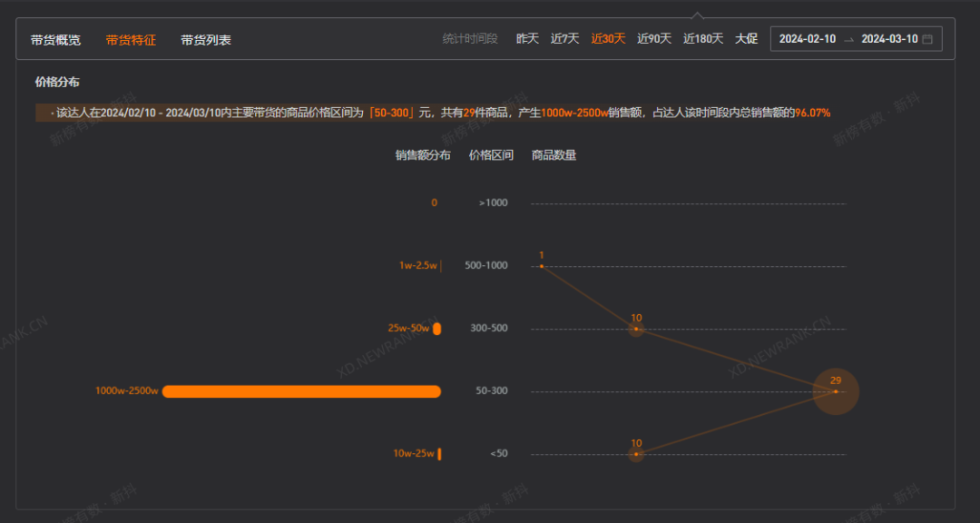This screenshot has height=523, width=980.
Task: Switch to the 带货概览 tab
Action: click(55, 40)
